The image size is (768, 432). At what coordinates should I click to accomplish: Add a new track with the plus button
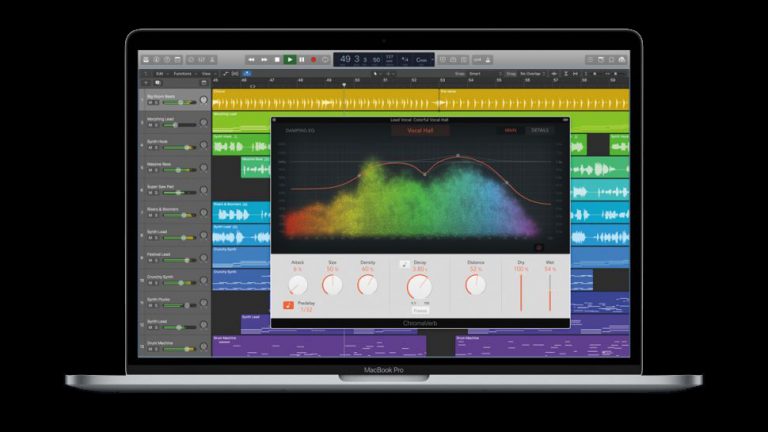pos(146,83)
